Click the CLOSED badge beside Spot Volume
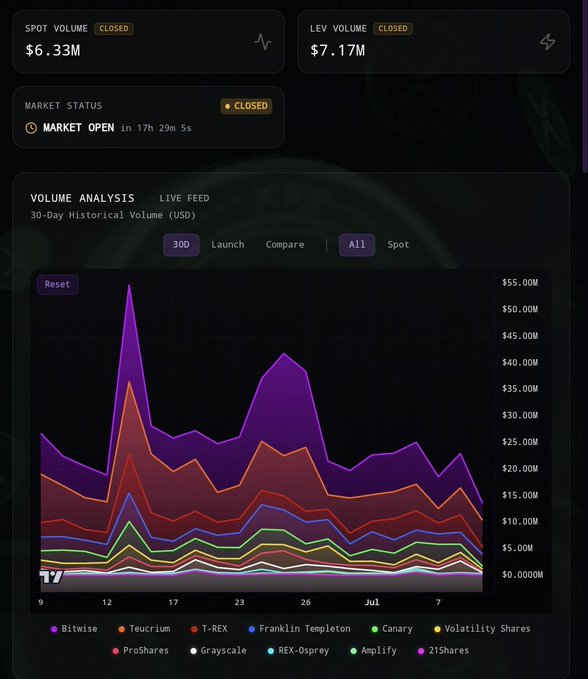 click(x=114, y=29)
